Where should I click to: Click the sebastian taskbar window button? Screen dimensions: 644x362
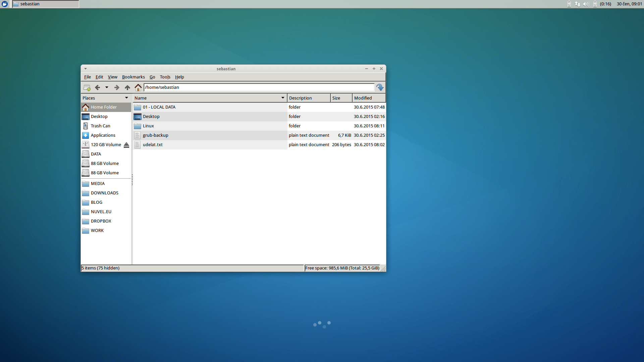46,4
